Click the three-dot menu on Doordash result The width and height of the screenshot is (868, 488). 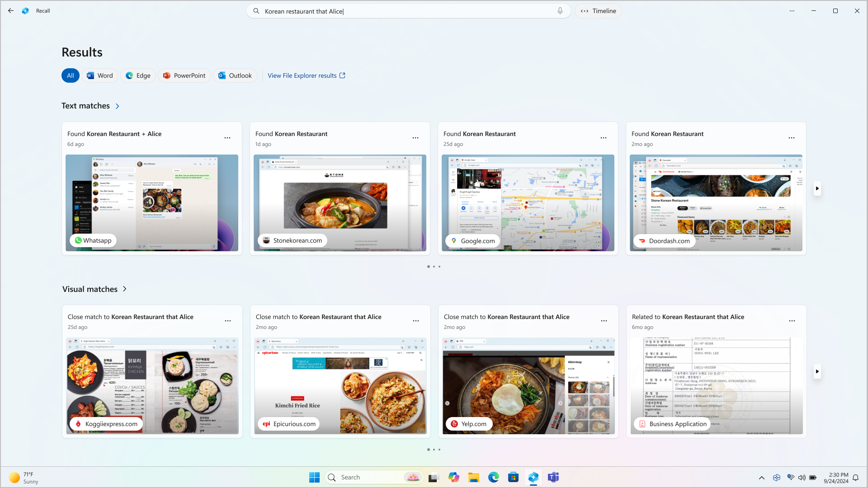[x=792, y=138]
